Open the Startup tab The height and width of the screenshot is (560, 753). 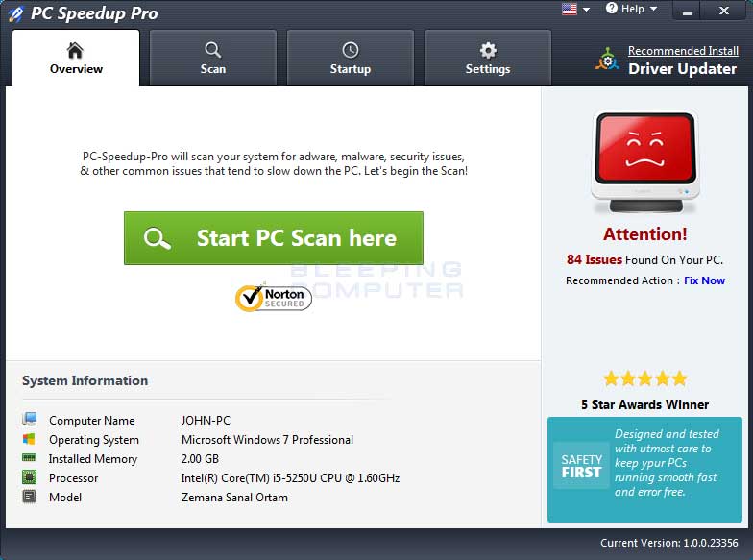point(350,58)
